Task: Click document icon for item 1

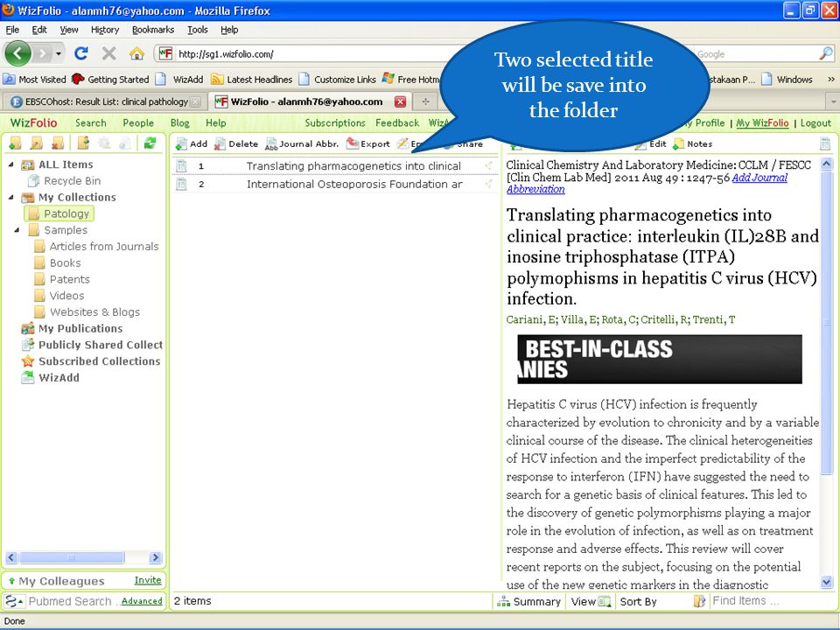Action: click(182, 166)
